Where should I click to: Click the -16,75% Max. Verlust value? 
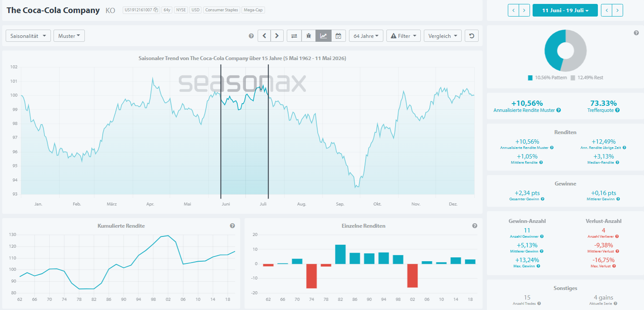(x=603, y=260)
